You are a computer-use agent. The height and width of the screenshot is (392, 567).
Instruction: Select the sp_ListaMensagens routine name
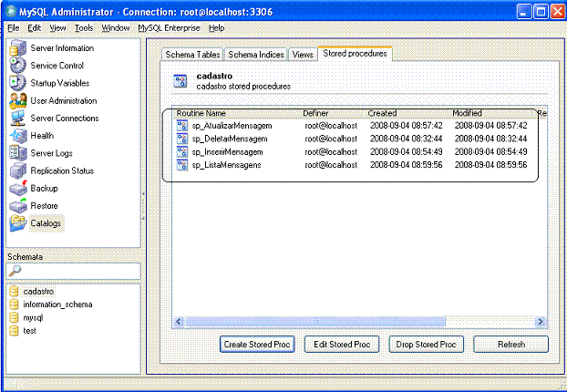click(x=226, y=164)
